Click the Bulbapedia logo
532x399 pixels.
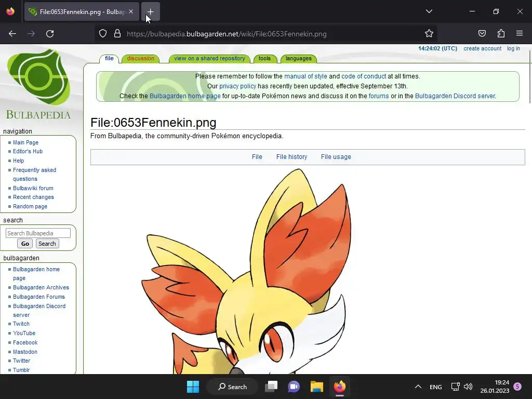38,85
